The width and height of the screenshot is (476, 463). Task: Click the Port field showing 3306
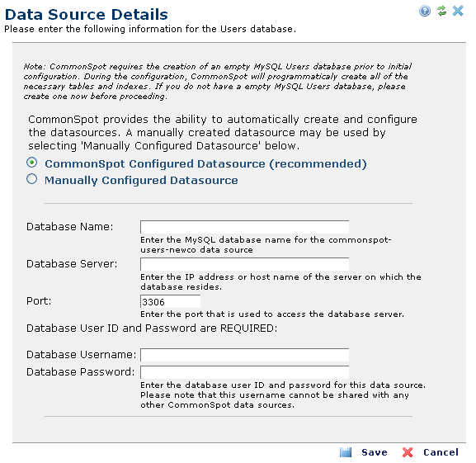(x=170, y=301)
